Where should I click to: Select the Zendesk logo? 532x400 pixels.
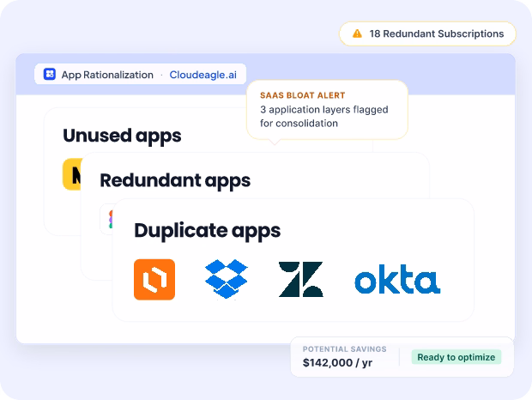301,279
